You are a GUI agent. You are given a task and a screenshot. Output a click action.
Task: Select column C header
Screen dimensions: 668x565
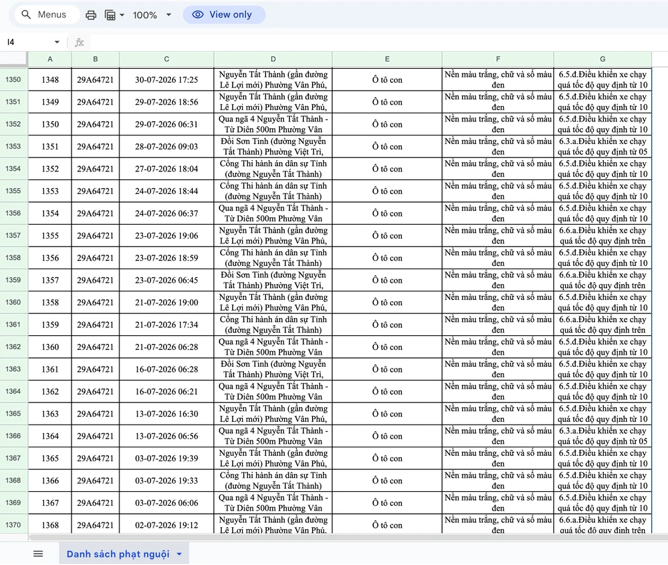pyautogui.click(x=167, y=59)
